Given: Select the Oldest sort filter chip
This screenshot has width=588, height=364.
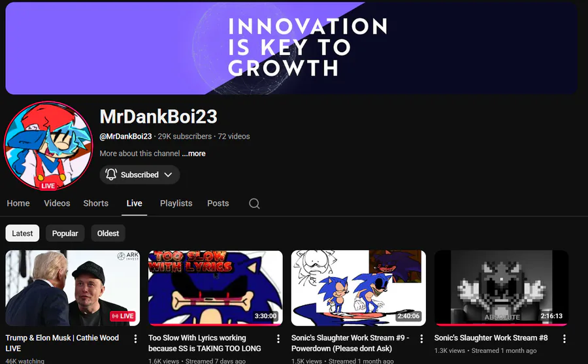Looking at the screenshot, I should [x=108, y=233].
